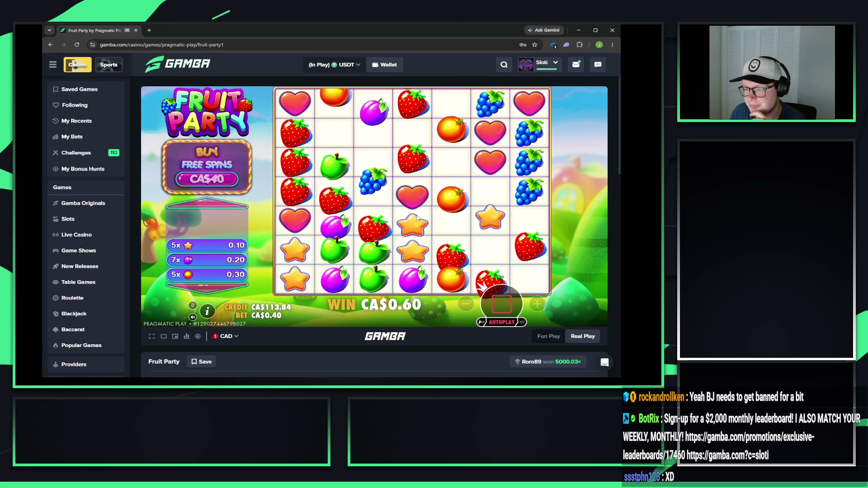Click the target icon in game toolbar

[198, 336]
